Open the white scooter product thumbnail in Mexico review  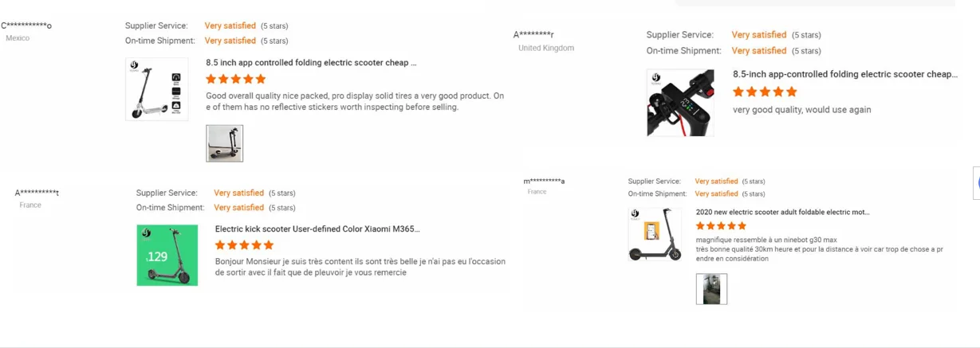[156, 89]
